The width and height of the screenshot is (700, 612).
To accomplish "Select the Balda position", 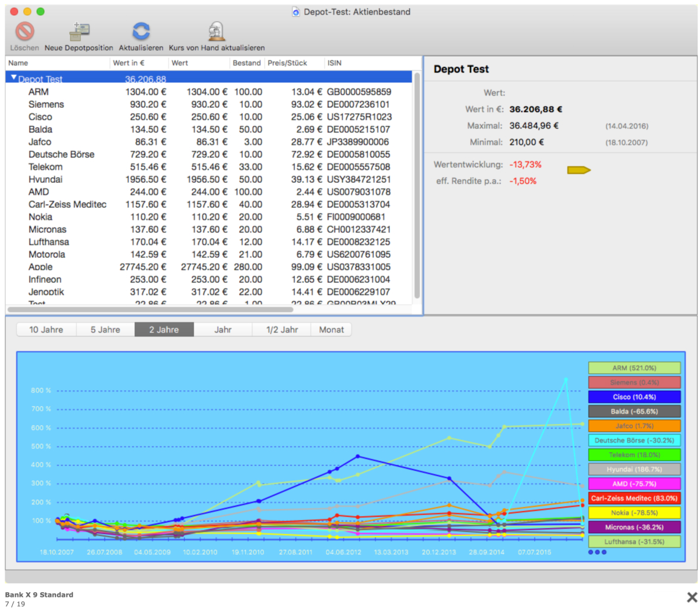I will coord(209,130).
